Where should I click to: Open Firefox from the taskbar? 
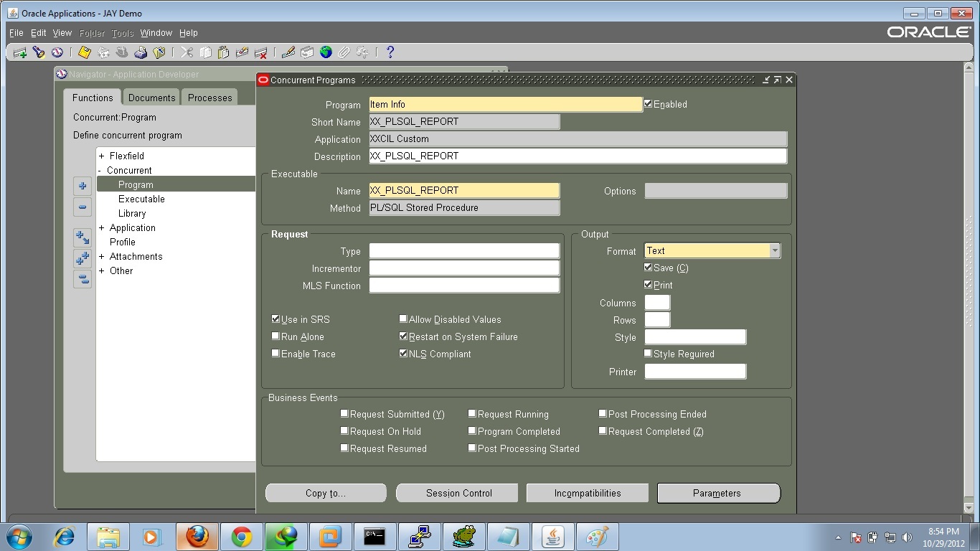(x=197, y=537)
